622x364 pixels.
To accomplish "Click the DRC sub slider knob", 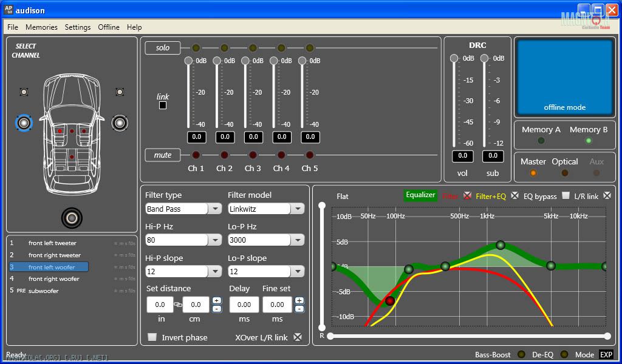I will 484,58.
